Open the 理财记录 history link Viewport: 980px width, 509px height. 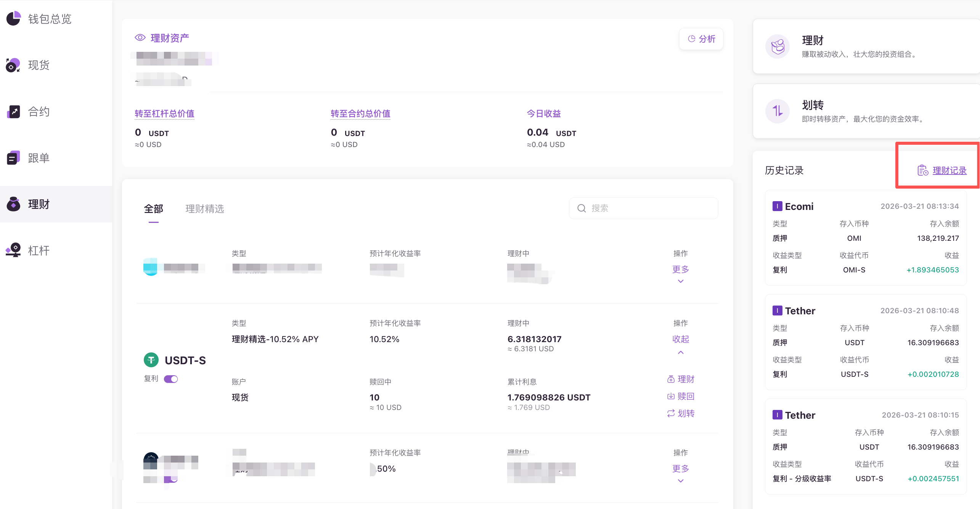[x=949, y=170]
